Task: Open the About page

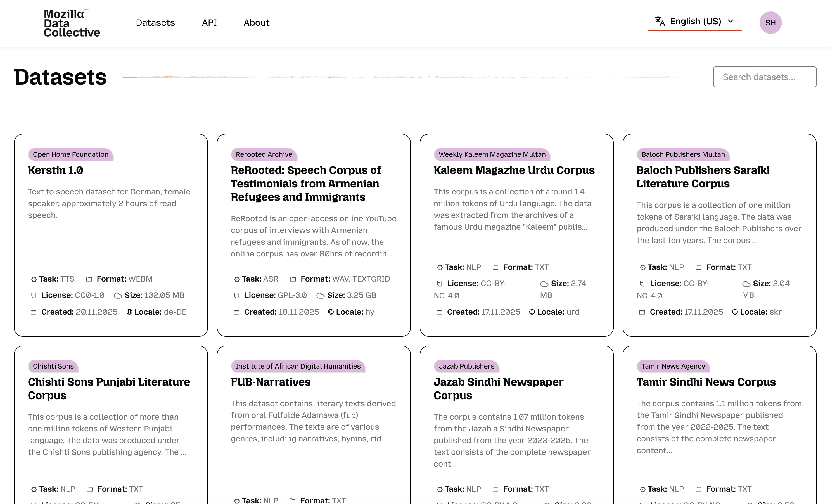Action: pyautogui.click(x=256, y=23)
